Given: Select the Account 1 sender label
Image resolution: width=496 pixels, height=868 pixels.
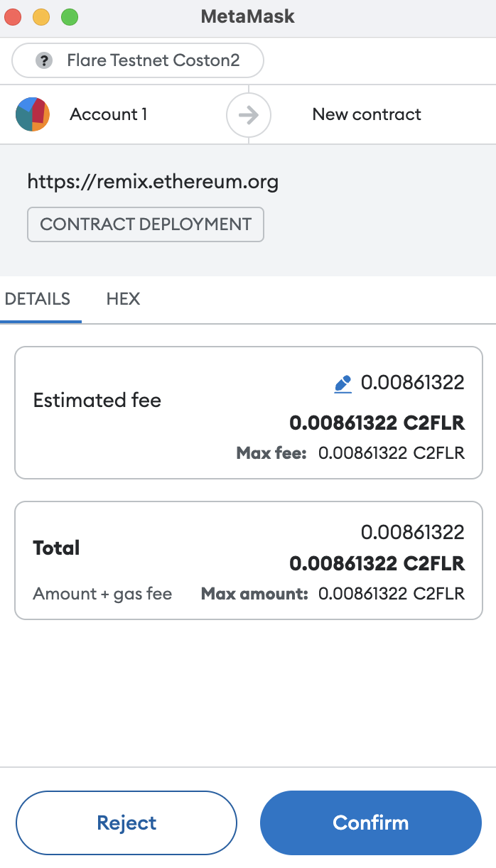Looking at the screenshot, I should click(x=108, y=114).
